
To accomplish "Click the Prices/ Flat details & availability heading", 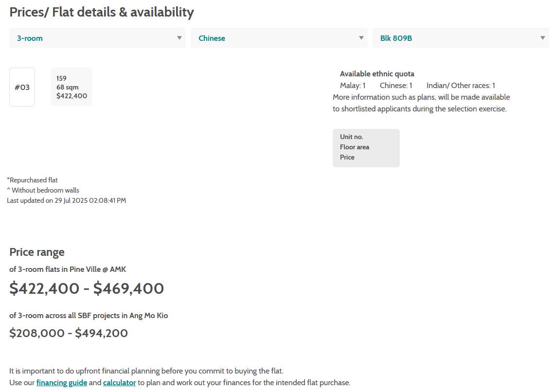I will pyautogui.click(x=102, y=12).
